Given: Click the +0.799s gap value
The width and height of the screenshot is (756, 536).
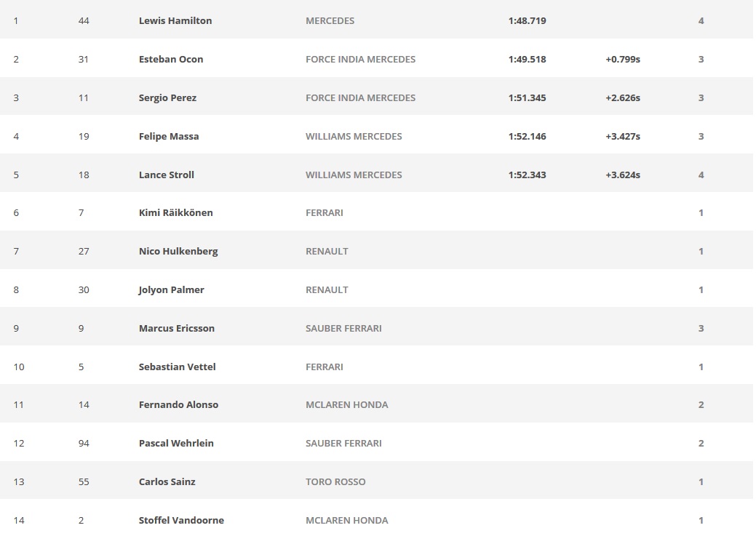Looking at the screenshot, I should (623, 60).
